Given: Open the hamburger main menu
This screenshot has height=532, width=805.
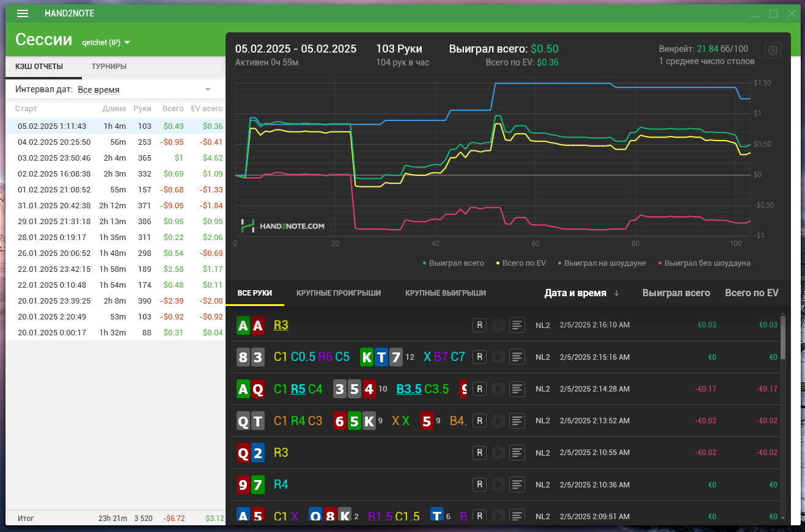Looking at the screenshot, I should 23,13.
